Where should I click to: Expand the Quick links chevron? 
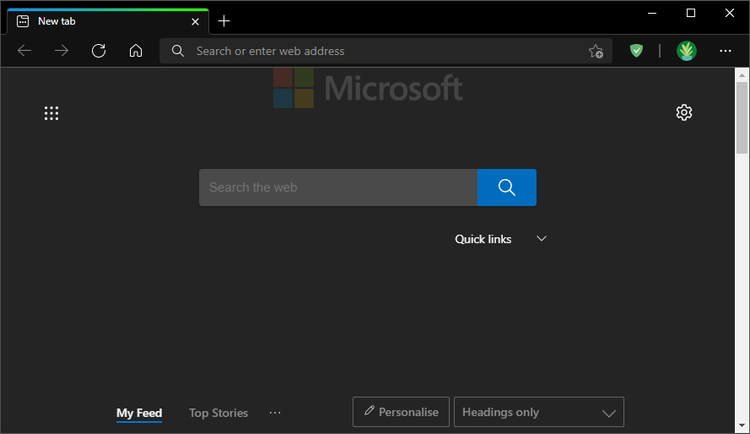click(x=541, y=239)
